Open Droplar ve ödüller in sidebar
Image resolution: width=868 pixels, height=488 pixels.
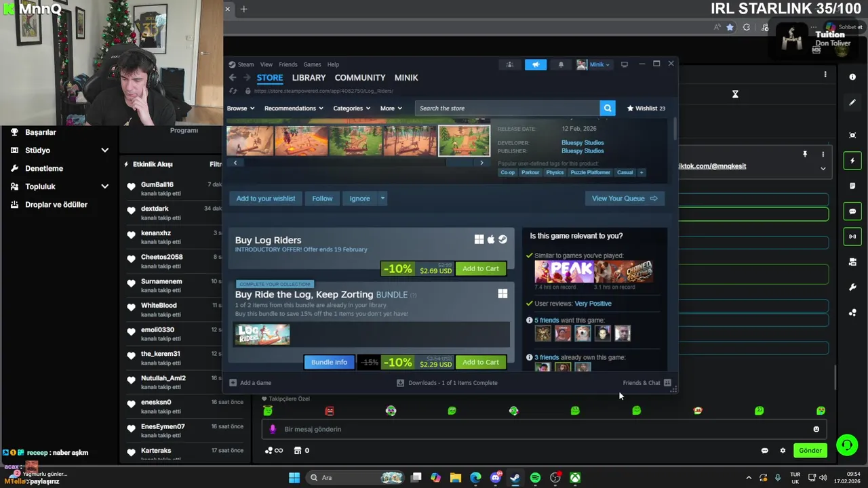tap(56, 205)
